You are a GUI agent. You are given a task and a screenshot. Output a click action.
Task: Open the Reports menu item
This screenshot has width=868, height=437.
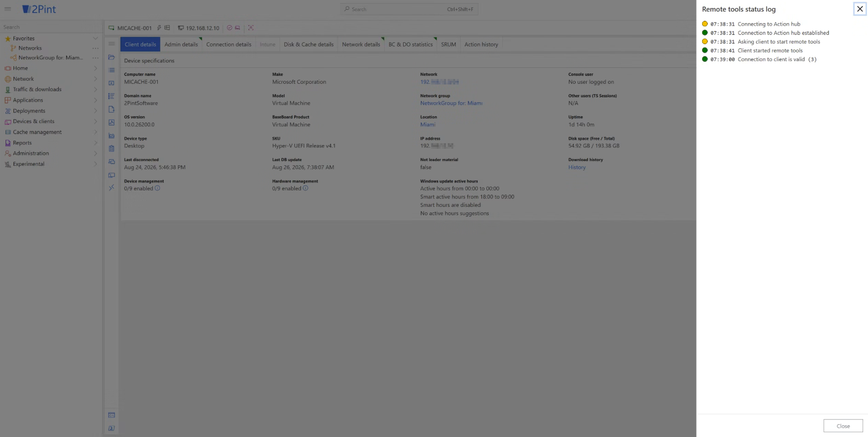coord(51,143)
